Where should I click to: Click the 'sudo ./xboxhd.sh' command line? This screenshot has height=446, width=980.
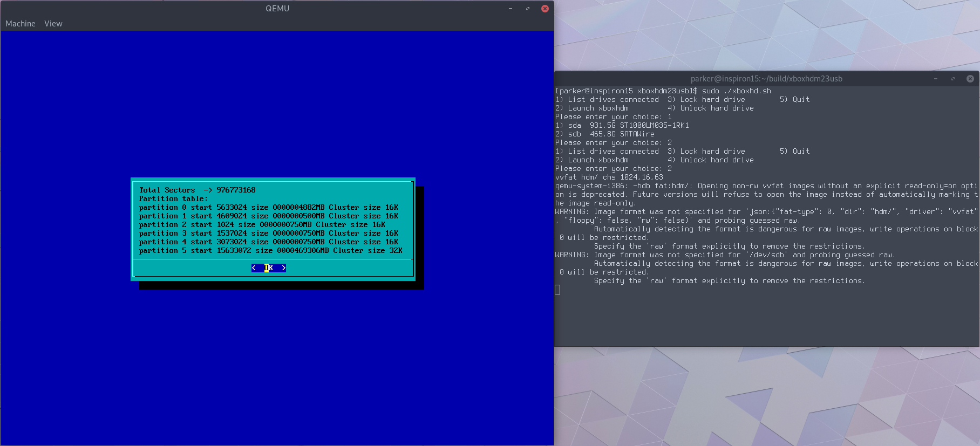(663, 91)
